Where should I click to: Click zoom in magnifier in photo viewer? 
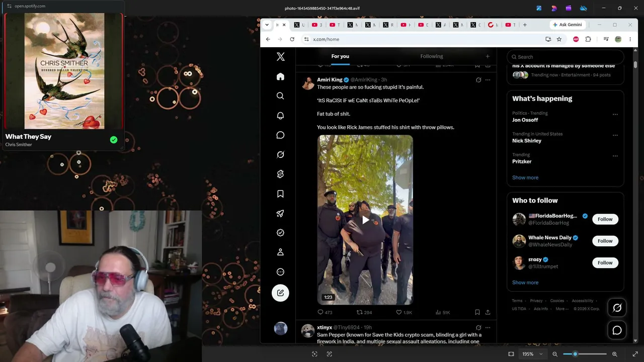pos(614,354)
